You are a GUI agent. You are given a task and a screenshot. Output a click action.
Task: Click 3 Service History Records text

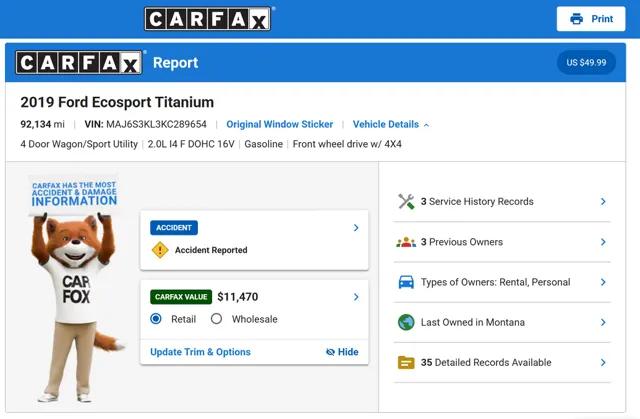pyautogui.click(x=477, y=202)
